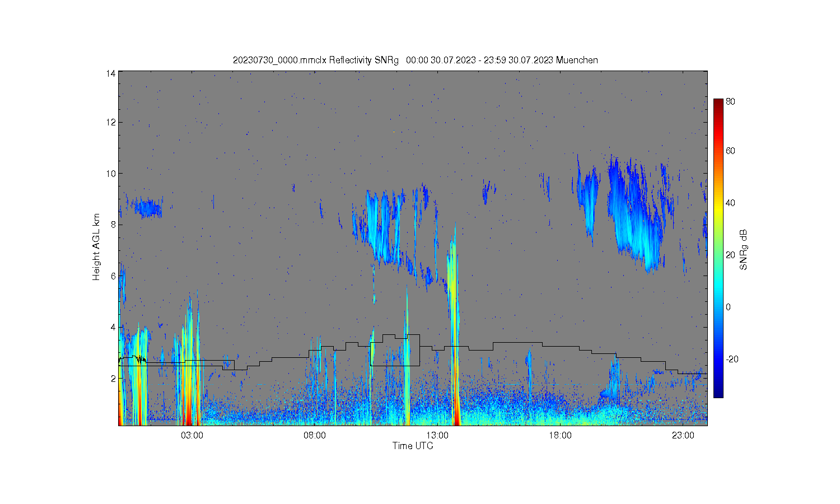This screenshot has height=504, width=840.
Task: Click the 18:00 time tick label
Action: tap(560, 436)
